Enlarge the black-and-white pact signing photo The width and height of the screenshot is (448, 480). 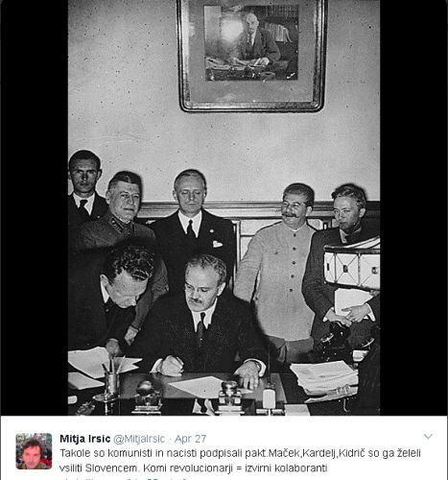pyautogui.click(x=224, y=207)
